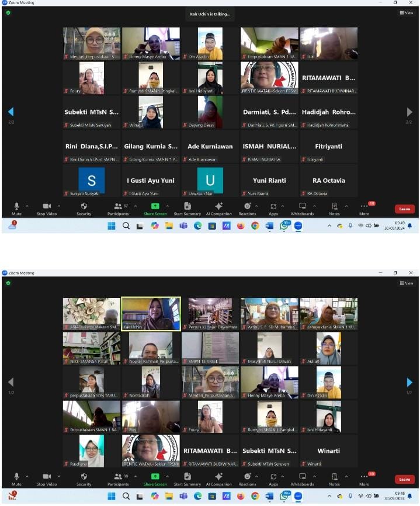Open Reactions in the bottom meeting toolbar

coord(247,479)
